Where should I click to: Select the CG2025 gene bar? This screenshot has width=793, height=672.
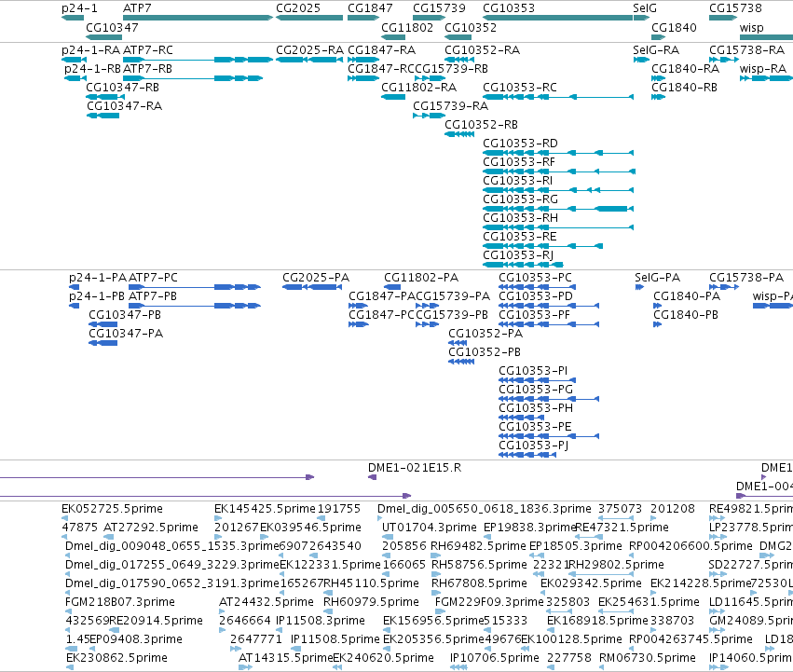(309, 18)
